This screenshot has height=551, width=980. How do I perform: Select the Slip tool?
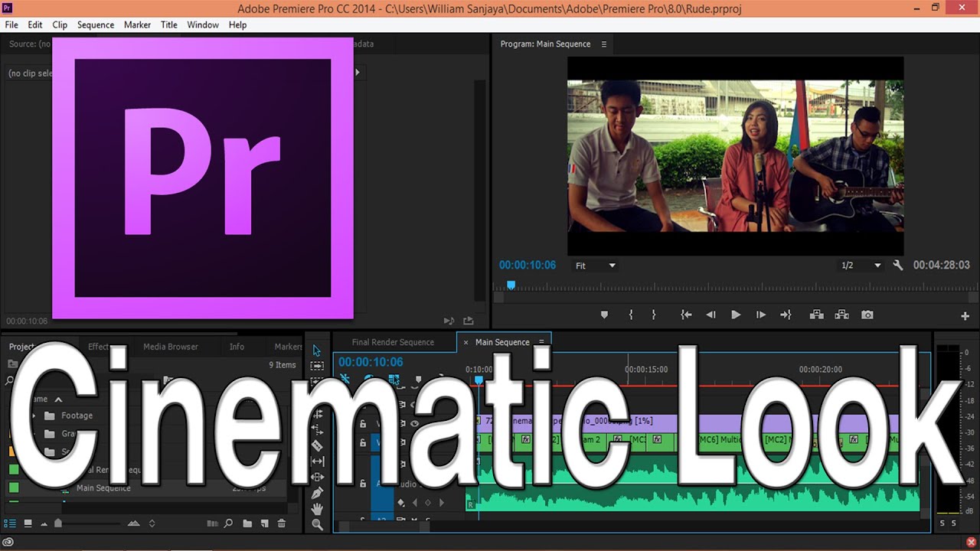pyautogui.click(x=317, y=461)
